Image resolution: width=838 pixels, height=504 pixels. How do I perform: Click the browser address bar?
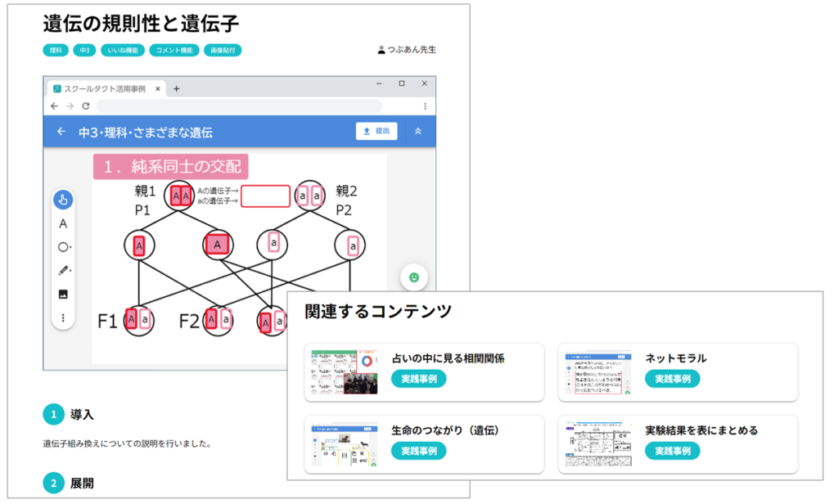coord(240,106)
